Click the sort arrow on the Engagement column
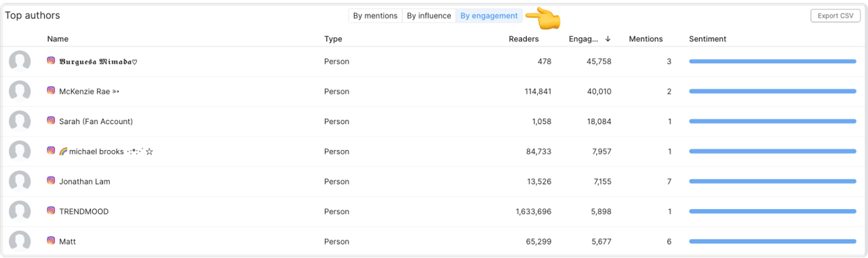The height and width of the screenshot is (258, 868). (608, 39)
